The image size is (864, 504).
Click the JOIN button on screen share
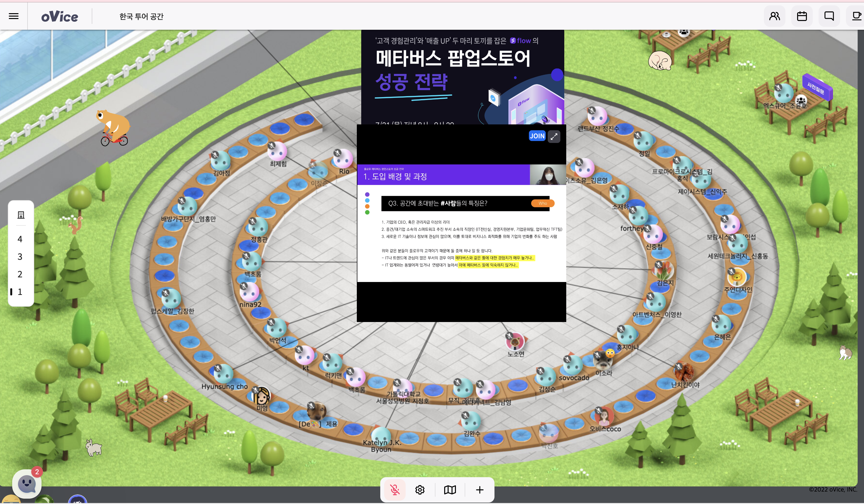click(537, 136)
